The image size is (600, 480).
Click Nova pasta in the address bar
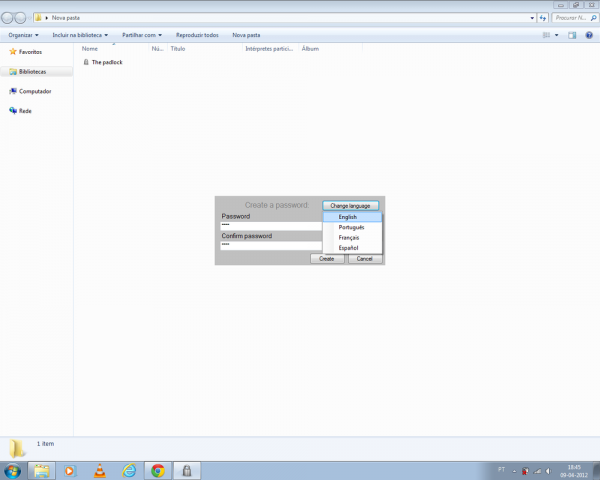(65, 18)
